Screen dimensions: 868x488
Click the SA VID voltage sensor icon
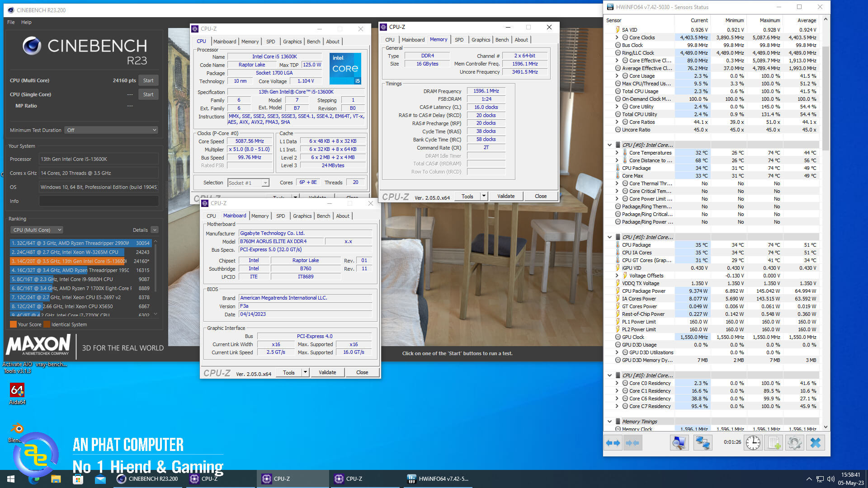pos(618,30)
